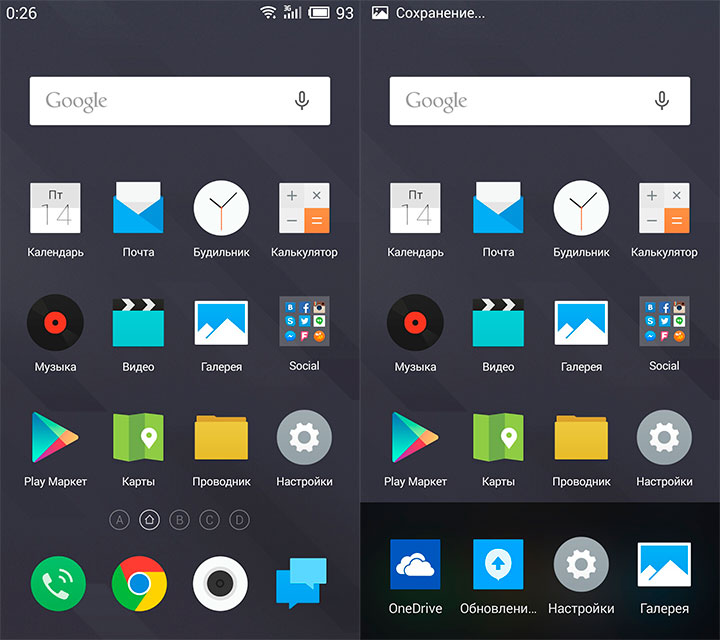Tap 3G signal strength status icon
Screen dimensions: 720x640
click(x=292, y=12)
